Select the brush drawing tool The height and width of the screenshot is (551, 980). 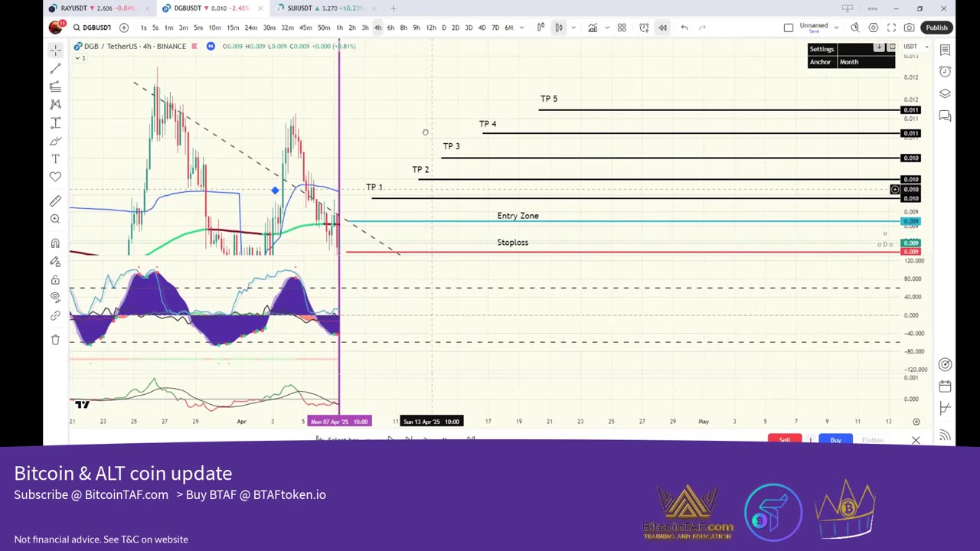pos(55,141)
